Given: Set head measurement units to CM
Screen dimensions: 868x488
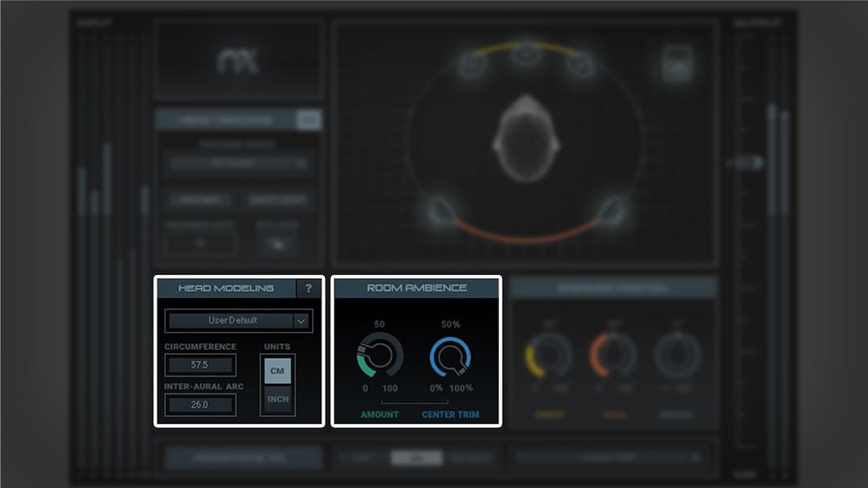Looking at the screenshot, I should (x=277, y=371).
